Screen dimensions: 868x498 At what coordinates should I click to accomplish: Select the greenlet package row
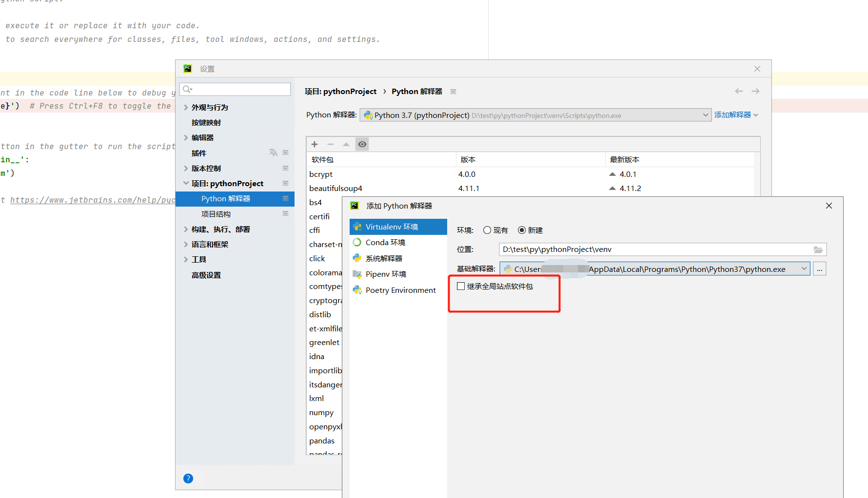tap(324, 342)
